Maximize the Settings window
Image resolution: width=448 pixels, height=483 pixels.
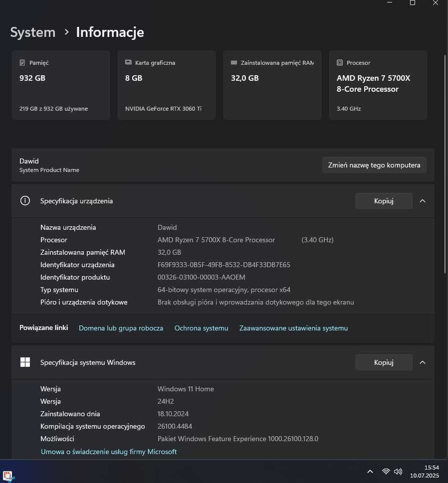point(412,2)
